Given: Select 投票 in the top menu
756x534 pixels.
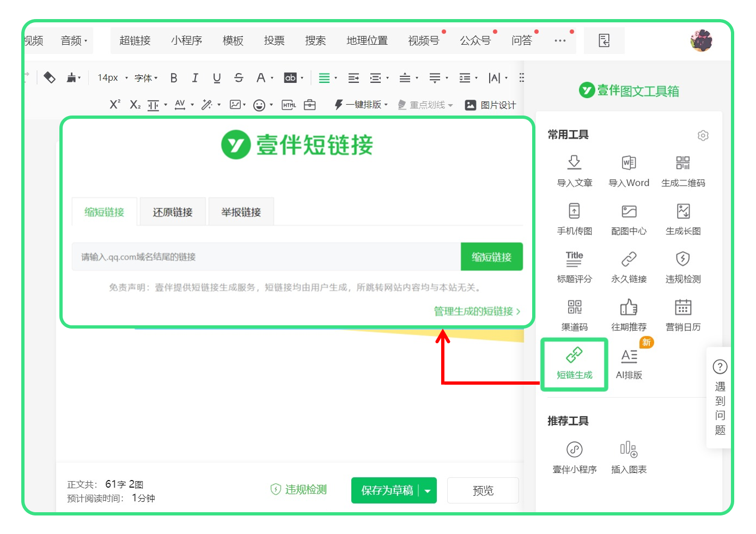Looking at the screenshot, I should (274, 40).
